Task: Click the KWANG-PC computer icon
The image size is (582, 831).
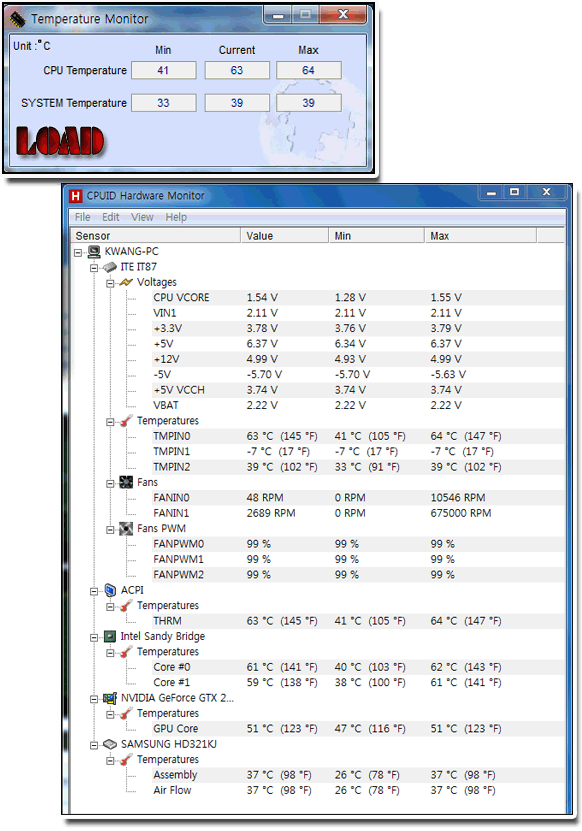Action: (x=94, y=252)
